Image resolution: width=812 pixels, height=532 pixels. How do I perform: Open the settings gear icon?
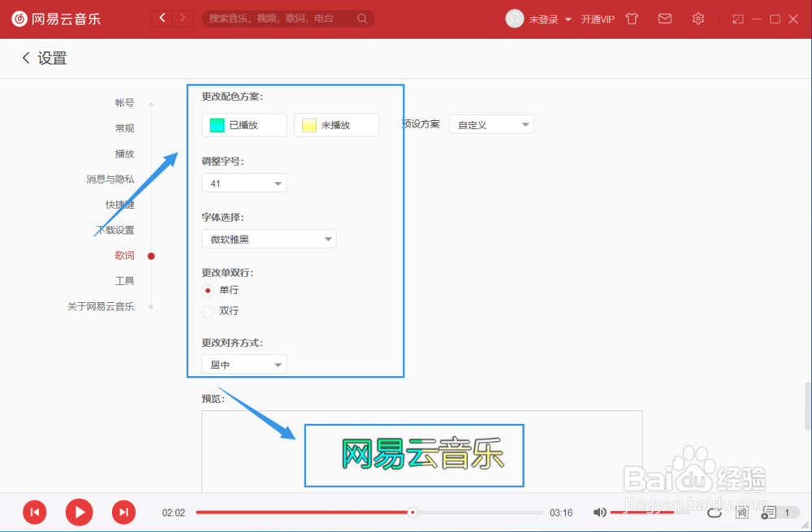[x=698, y=19]
